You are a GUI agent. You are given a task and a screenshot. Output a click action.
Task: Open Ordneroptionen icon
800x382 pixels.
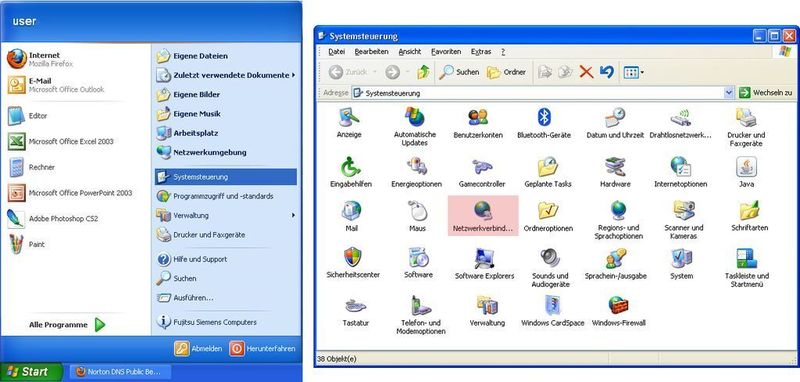coord(548,216)
